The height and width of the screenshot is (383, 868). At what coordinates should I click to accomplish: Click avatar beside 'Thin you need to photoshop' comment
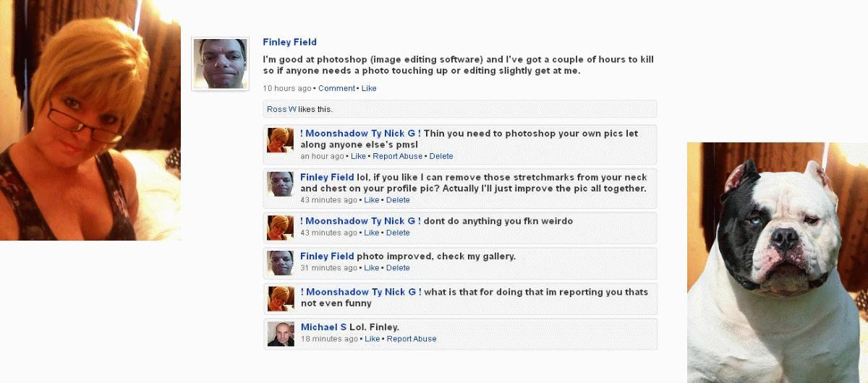281,140
